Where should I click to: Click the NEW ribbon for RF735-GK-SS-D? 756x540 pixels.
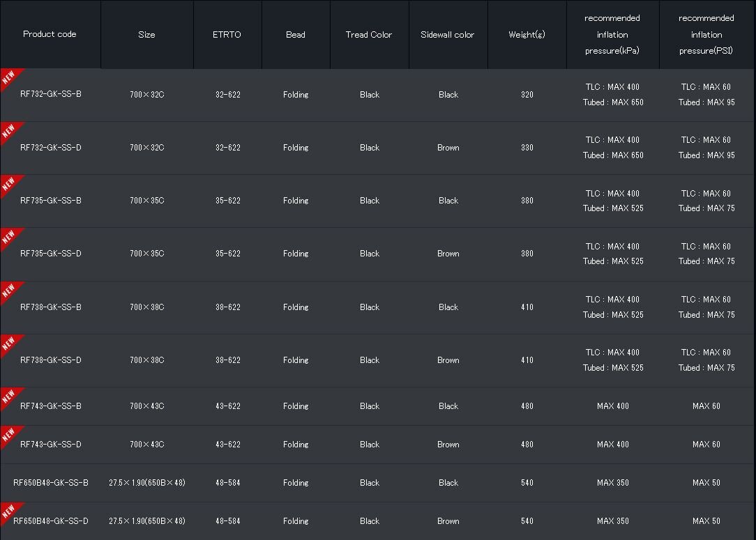click(x=9, y=237)
